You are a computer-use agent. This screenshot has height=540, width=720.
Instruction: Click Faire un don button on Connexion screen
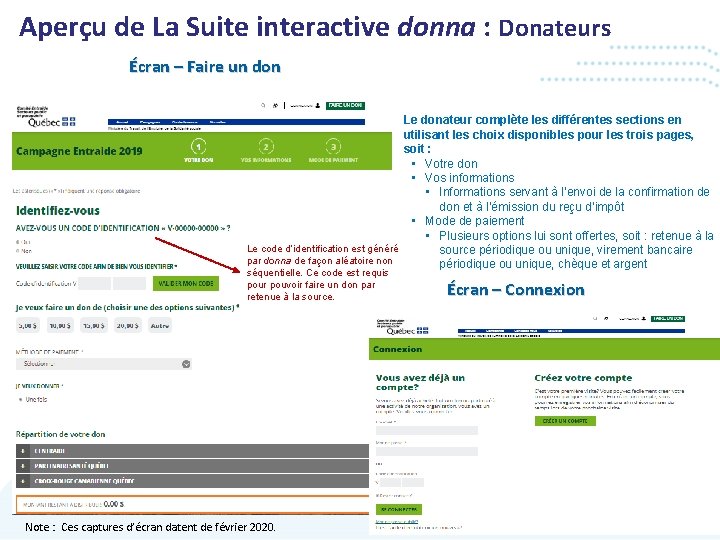click(668, 319)
